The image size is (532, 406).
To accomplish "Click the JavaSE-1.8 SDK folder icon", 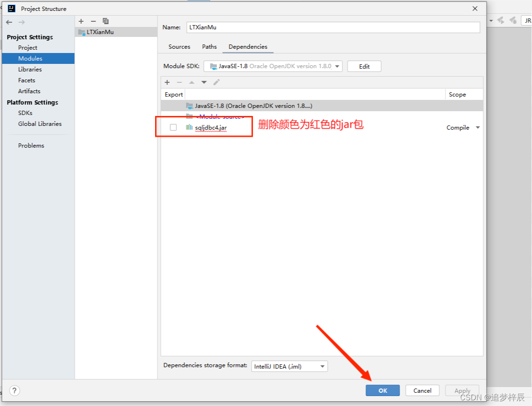I will (x=190, y=106).
